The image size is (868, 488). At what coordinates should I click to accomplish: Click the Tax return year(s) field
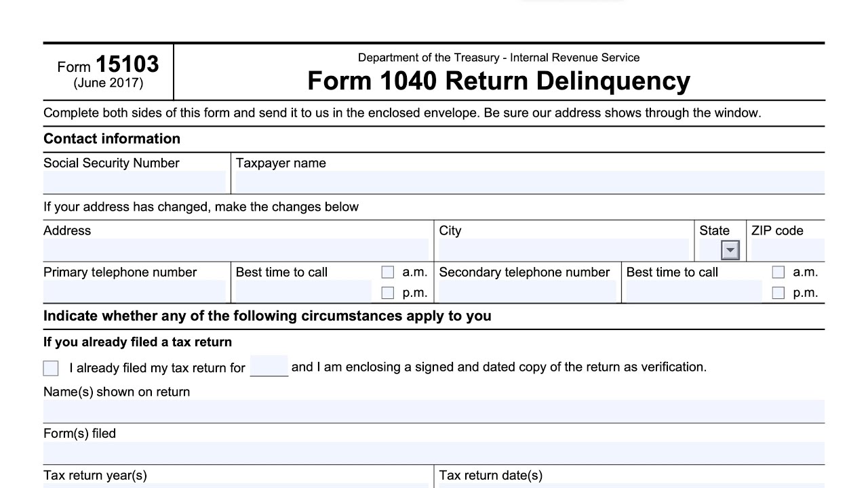click(x=235, y=485)
